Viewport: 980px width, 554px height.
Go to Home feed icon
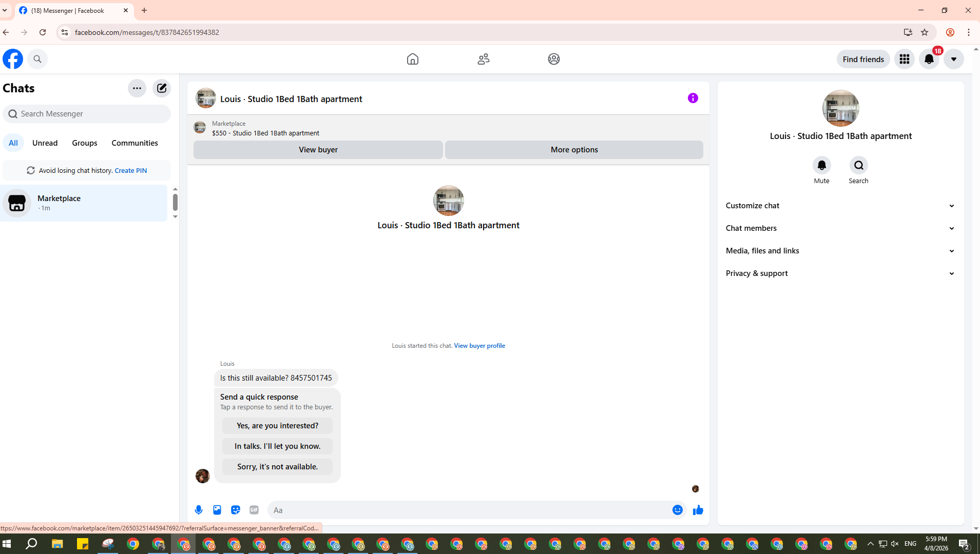pos(413,59)
